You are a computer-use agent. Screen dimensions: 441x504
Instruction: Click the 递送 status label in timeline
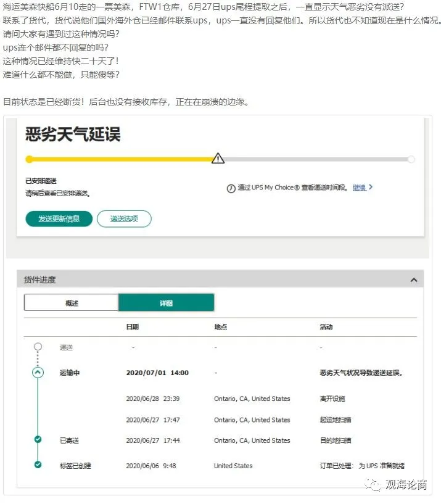(66, 347)
